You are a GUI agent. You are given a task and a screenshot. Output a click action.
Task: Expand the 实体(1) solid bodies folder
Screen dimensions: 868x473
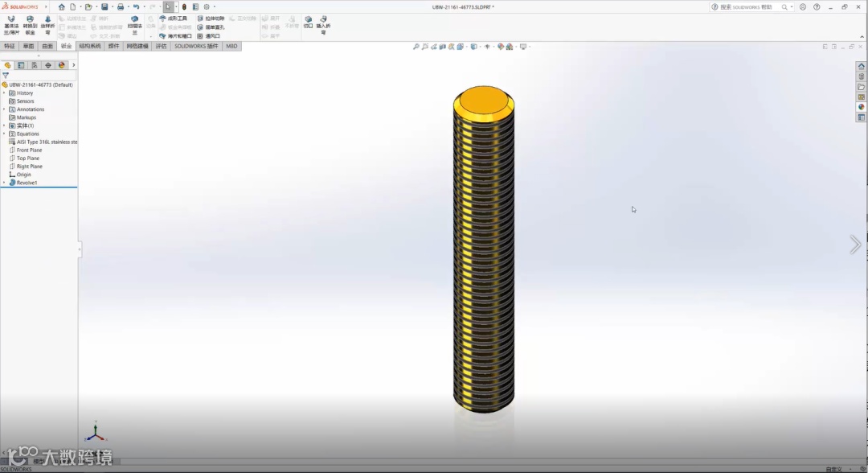pos(5,125)
